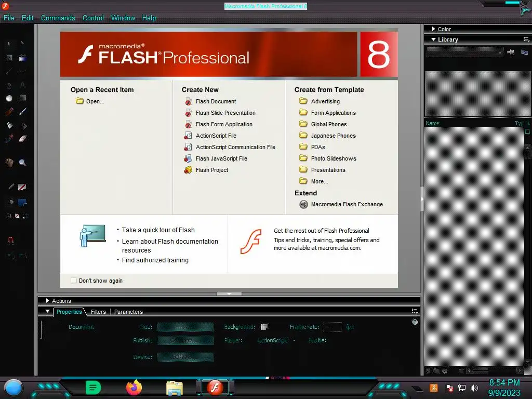Click the Document Size button field
The image size is (532, 399).
pyautogui.click(x=185, y=327)
